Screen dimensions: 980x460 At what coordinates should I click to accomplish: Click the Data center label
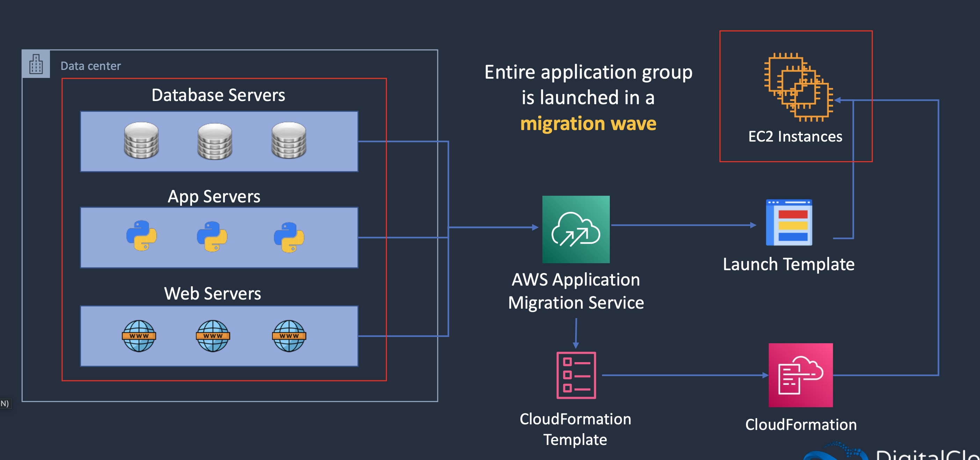(90, 66)
